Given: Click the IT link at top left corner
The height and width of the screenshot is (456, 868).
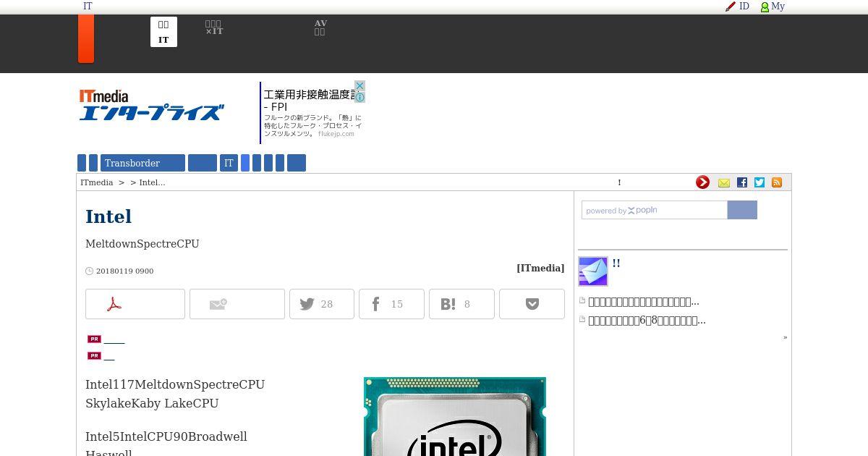Looking at the screenshot, I should click(x=88, y=7).
